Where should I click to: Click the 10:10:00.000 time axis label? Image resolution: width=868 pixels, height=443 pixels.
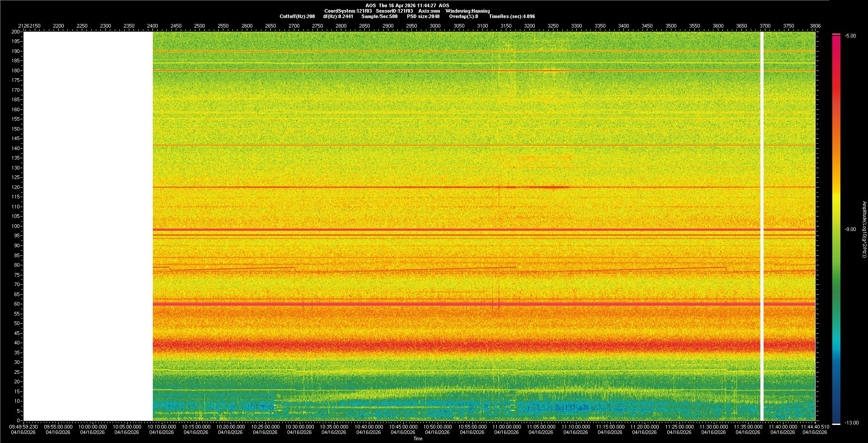[161, 427]
